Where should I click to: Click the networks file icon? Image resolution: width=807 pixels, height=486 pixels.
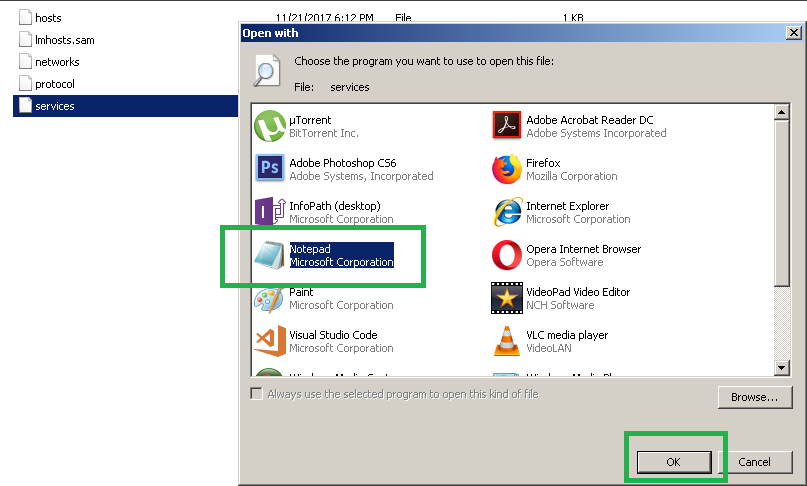pyautogui.click(x=25, y=61)
